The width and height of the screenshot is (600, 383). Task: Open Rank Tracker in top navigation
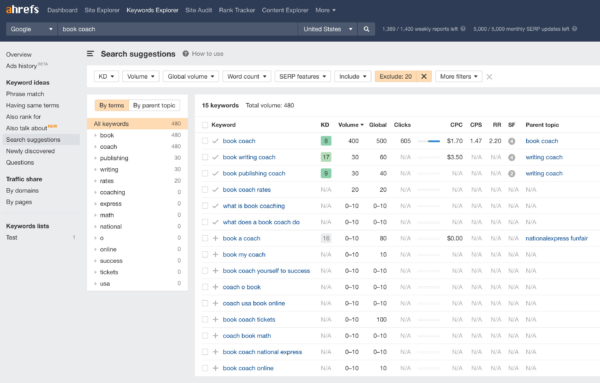(x=237, y=10)
